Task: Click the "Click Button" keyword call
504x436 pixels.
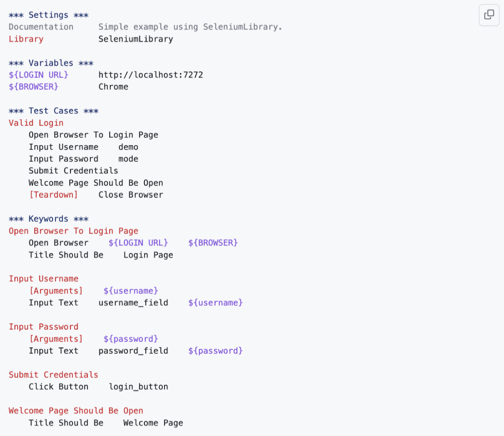Action: coord(58,387)
